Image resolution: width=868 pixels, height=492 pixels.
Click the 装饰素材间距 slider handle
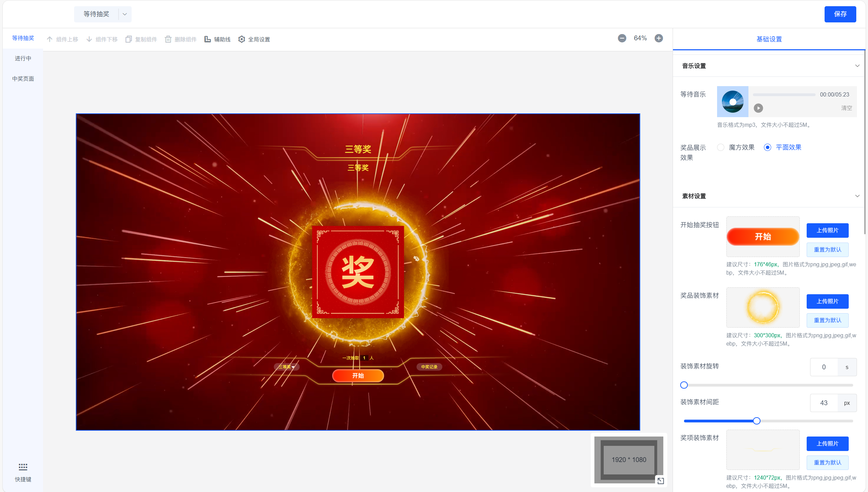(757, 421)
